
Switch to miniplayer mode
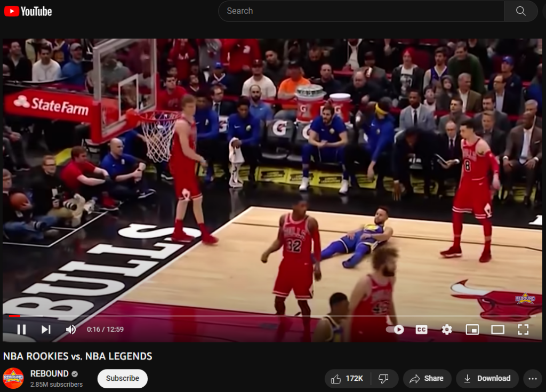pyautogui.click(x=472, y=329)
